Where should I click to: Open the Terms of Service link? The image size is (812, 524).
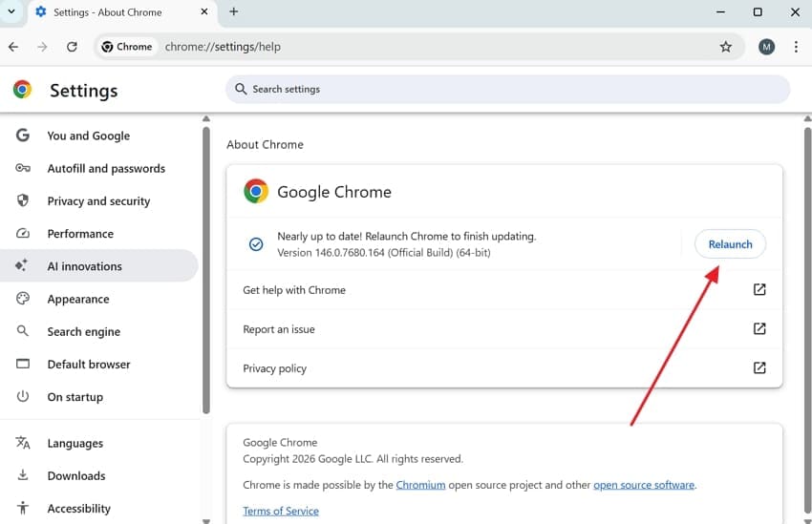(281, 511)
